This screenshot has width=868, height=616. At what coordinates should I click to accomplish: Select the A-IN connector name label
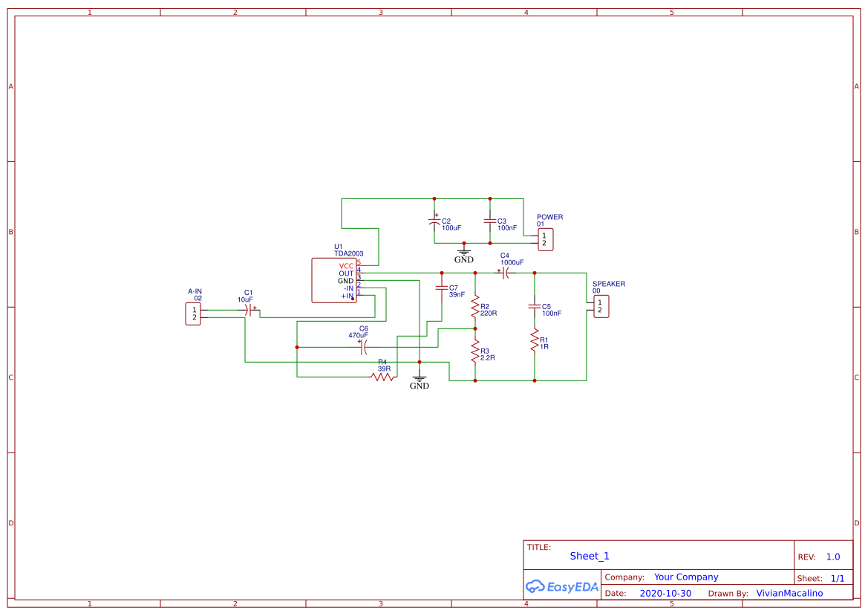tap(195, 291)
